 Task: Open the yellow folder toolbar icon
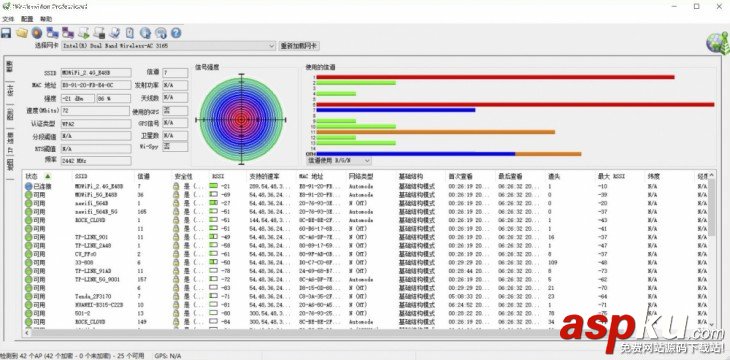point(21,33)
